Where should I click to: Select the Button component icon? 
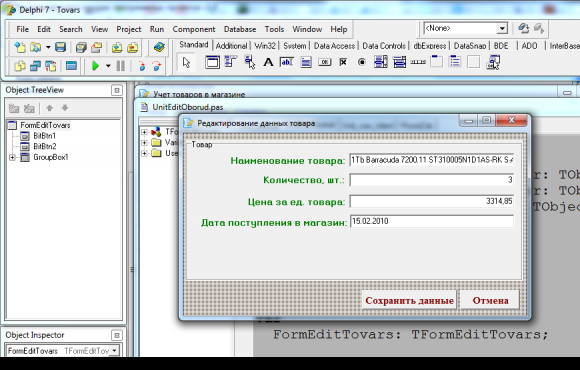[325, 62]
